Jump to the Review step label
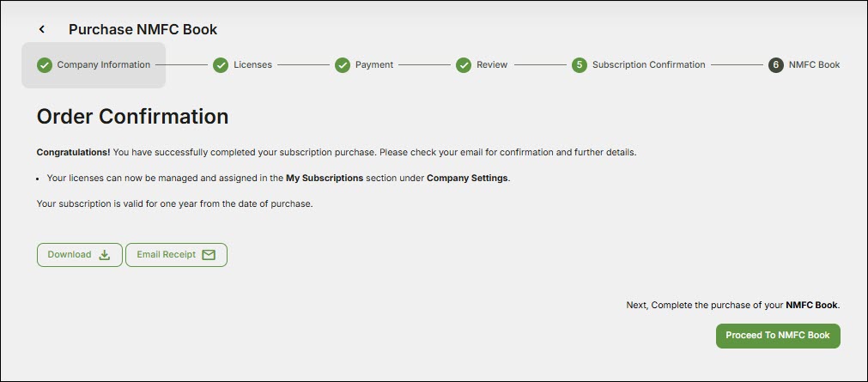The image size is (868, 382). click(x=492, y=65)
